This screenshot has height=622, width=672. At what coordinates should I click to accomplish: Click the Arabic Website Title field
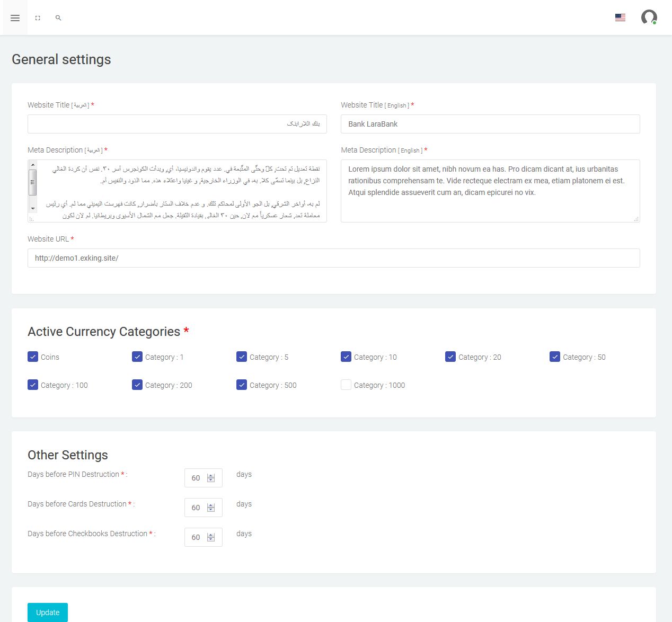177,124
